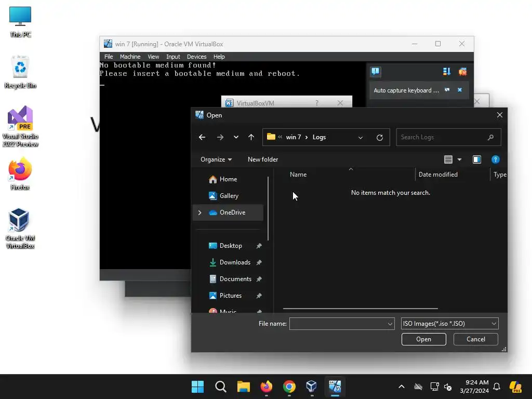Open the ISO Images file type dropdown

(x=449, y=324)
